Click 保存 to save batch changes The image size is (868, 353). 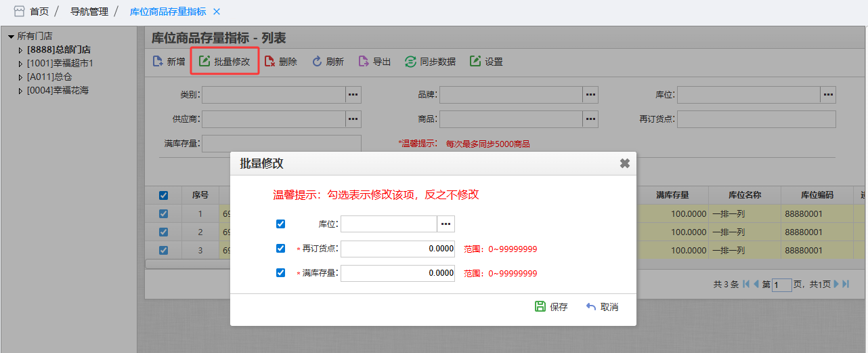pyautogui.click(x=551, y=307)
